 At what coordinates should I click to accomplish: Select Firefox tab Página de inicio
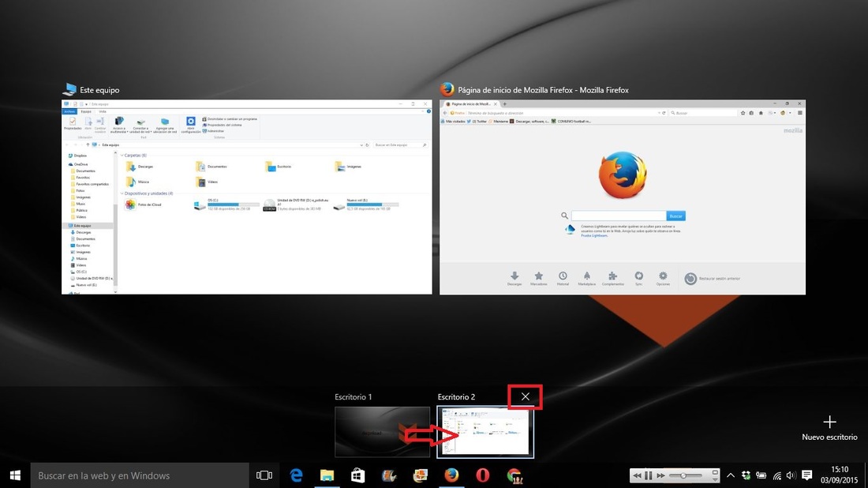click(470, 103)
